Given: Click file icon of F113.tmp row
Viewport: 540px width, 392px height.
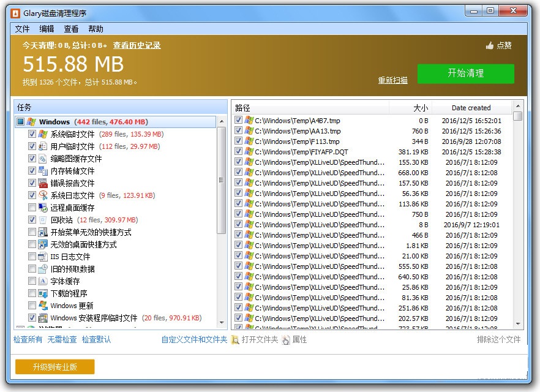Looking at the screenshot, I should click(x=249, y=141).
